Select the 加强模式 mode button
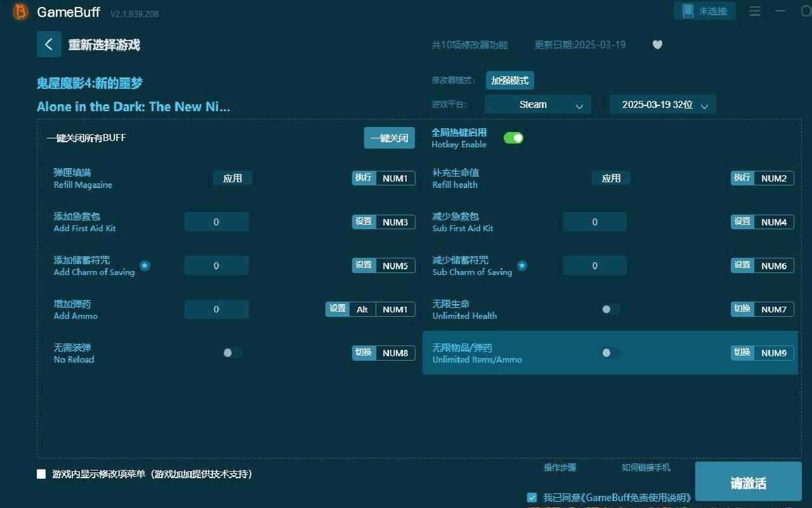This screenshot has height=508, width=812. [510, 81]
